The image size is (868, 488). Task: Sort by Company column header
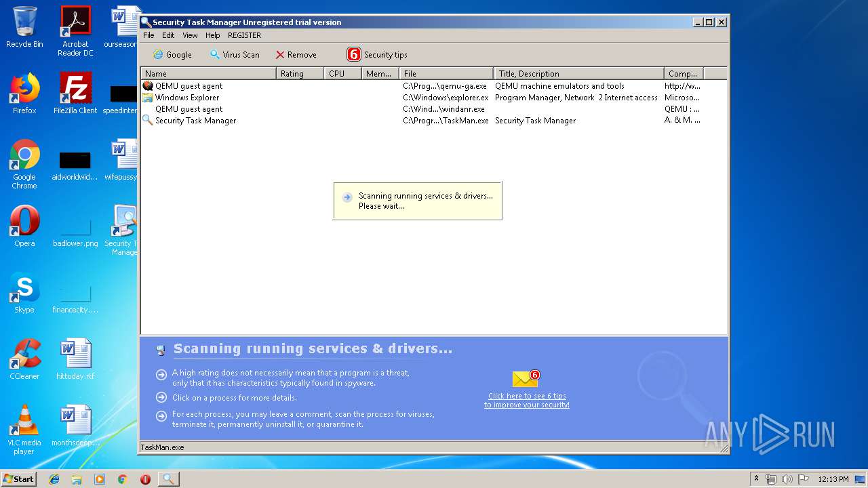pyautogui.click(x=684, y=73)
